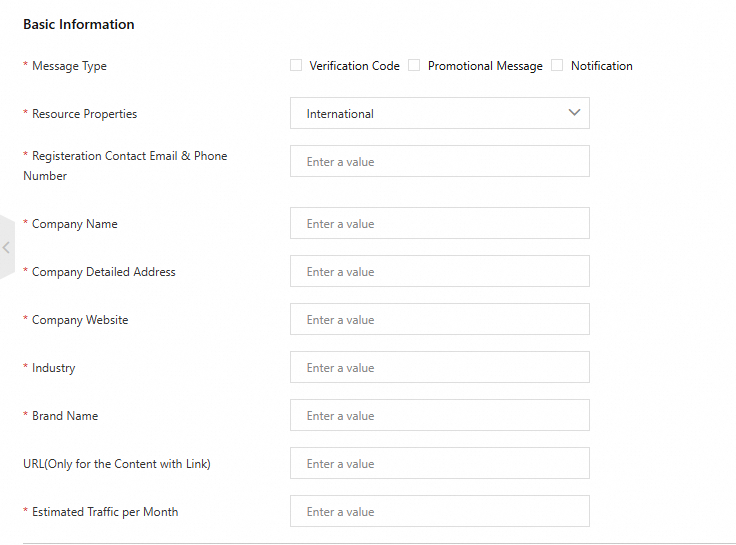Open the Resource Properties dropdown
The image size is (736, 545).
pyautogui.click(x=439, y=114)
